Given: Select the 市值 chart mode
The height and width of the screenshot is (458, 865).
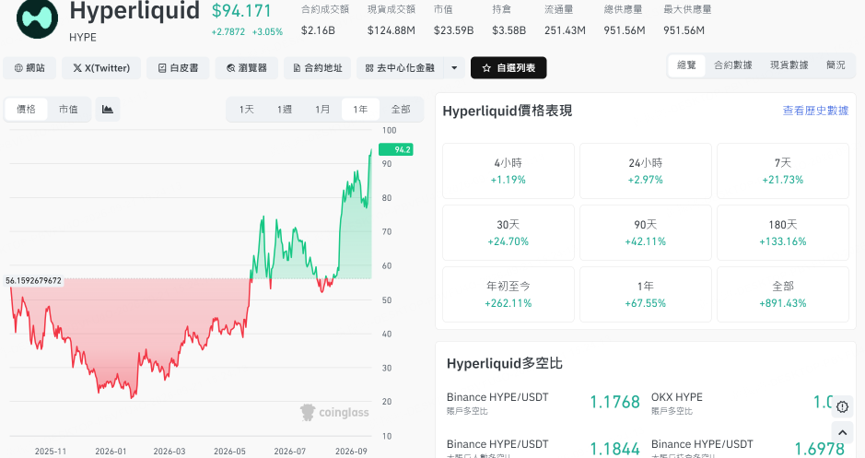Looking at the screenshot, I should point(68,109).
